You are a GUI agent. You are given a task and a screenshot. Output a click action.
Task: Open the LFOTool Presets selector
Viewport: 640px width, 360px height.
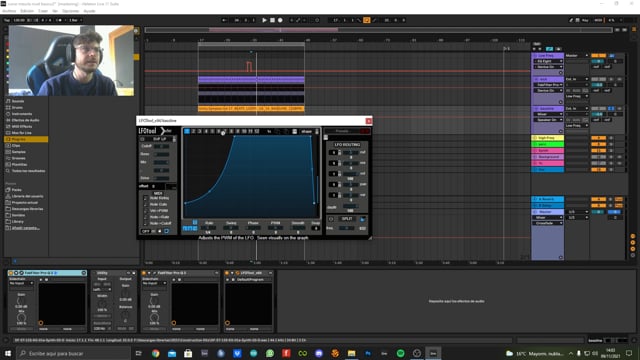(342, 131)
